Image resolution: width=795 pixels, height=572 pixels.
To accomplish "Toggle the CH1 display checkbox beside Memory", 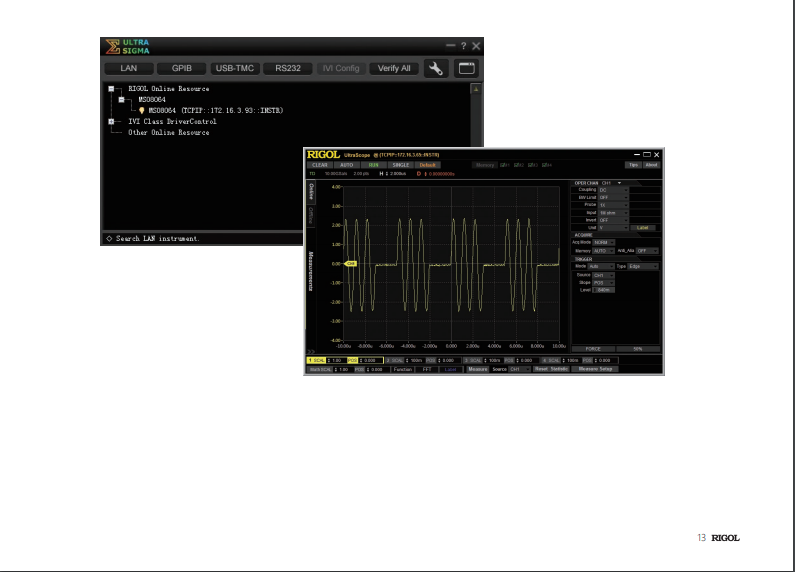I will coord(504,165).
